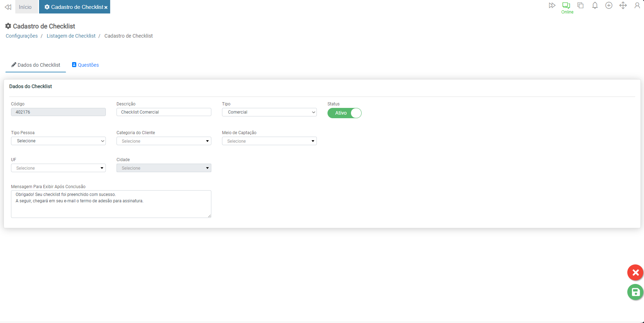This screenshot has width=644, height=323.
Task: Open the Tipo dropdown set to Comercial
Action: [x=269, y=112]
